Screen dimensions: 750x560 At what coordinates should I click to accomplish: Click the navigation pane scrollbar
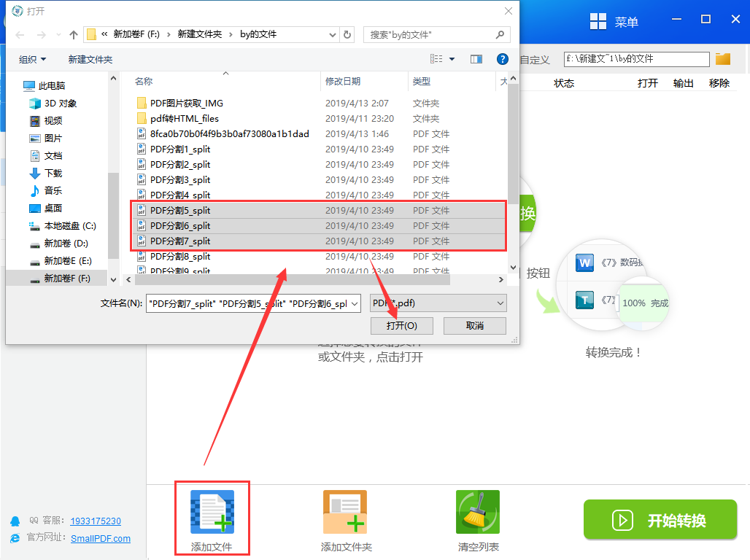click(x=113, y=215)
